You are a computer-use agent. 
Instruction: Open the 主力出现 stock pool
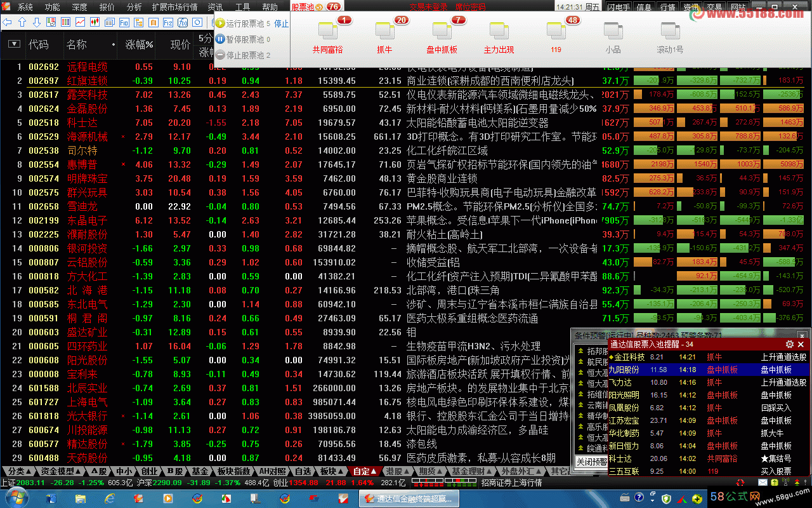(x=499, y=37)
